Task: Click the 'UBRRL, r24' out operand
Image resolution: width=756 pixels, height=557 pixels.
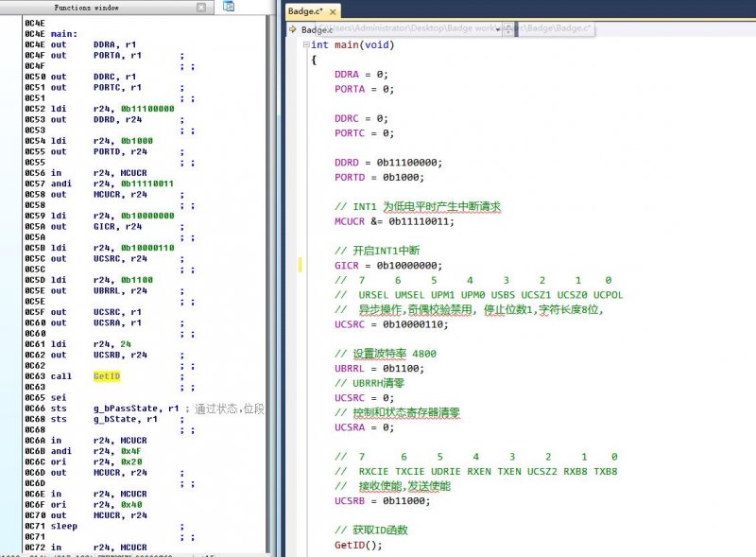Action: point(120,290)
